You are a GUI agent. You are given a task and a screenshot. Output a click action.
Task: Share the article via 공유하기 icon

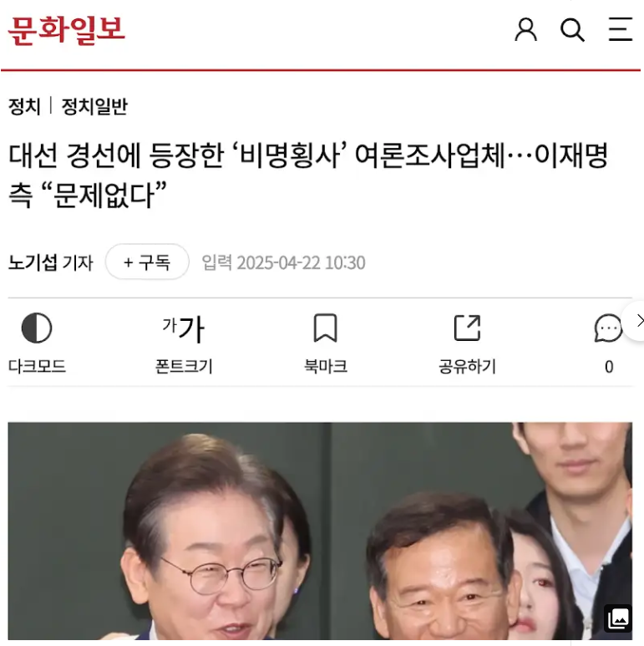468,328
